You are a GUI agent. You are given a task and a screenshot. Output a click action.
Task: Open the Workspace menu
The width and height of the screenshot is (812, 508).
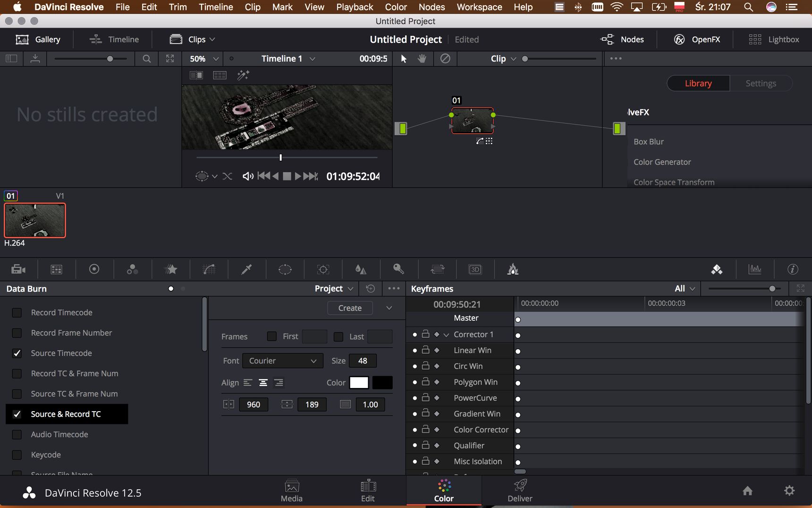point(479,7)
